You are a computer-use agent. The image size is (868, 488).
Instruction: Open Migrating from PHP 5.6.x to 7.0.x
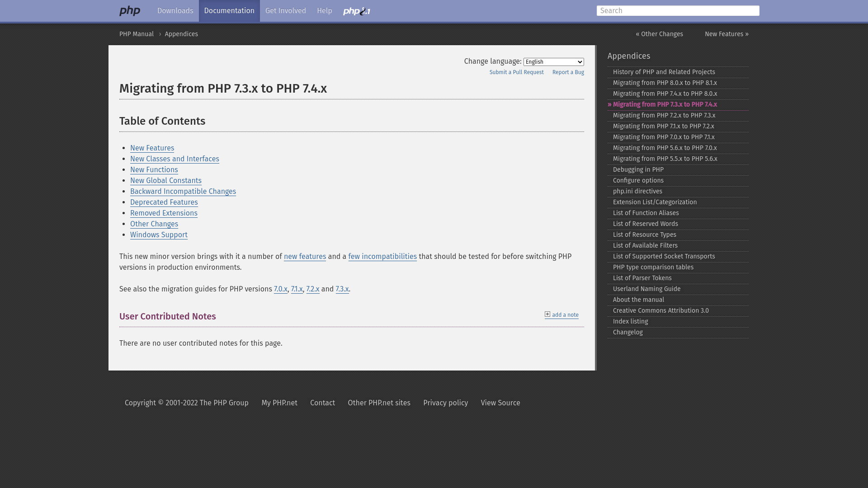pyautogui.click(x=678, y=148)
